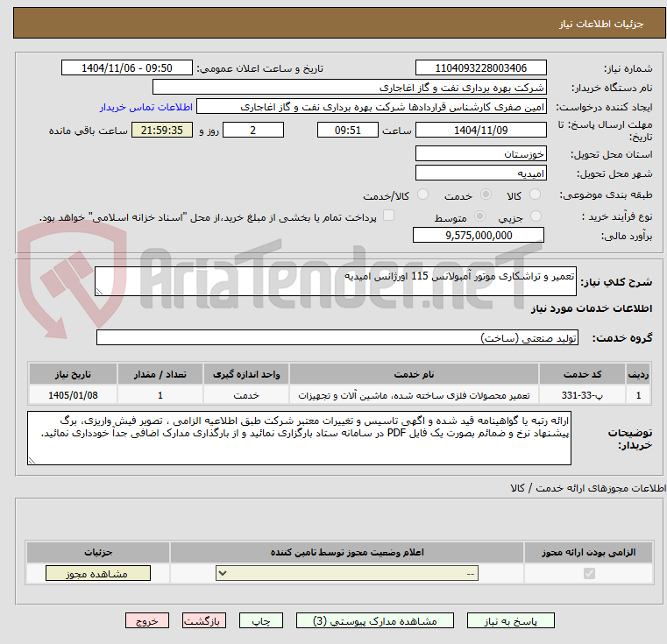Click the service group field تولید صنعتی (ساخت)
Viewport: 667px width, 644px height.
(x=337, y=337)
